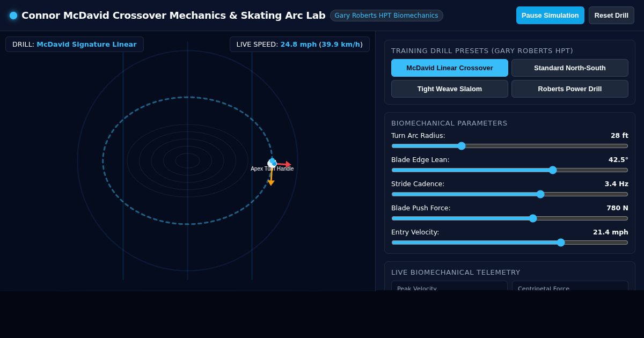Choose the Standard North-South preset
The width and height of the screenshot is (644, 338).
coord(570,68)
